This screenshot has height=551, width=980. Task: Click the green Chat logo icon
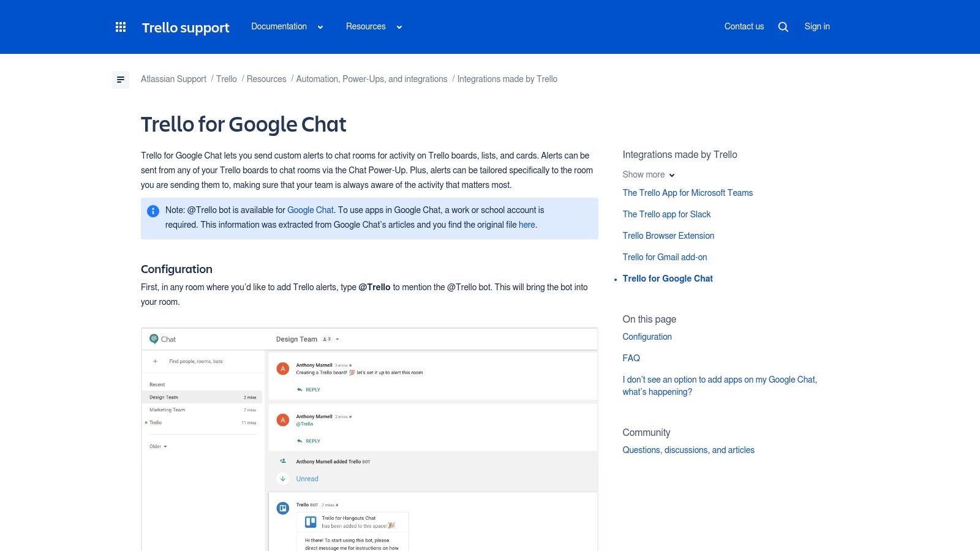153,339
